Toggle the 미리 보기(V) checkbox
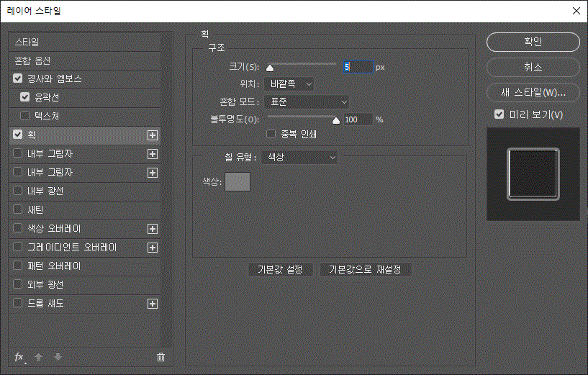This screenshot has height=375, width=588. (499, 114)
